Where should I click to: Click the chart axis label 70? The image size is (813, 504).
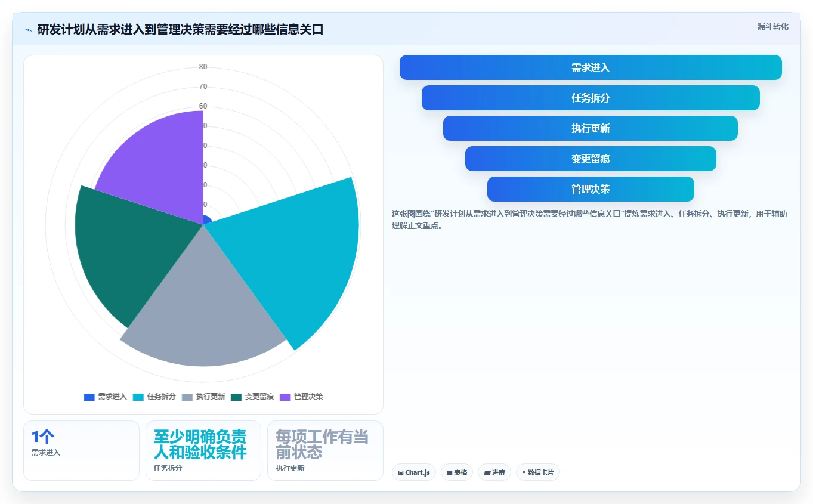point(203,86)
